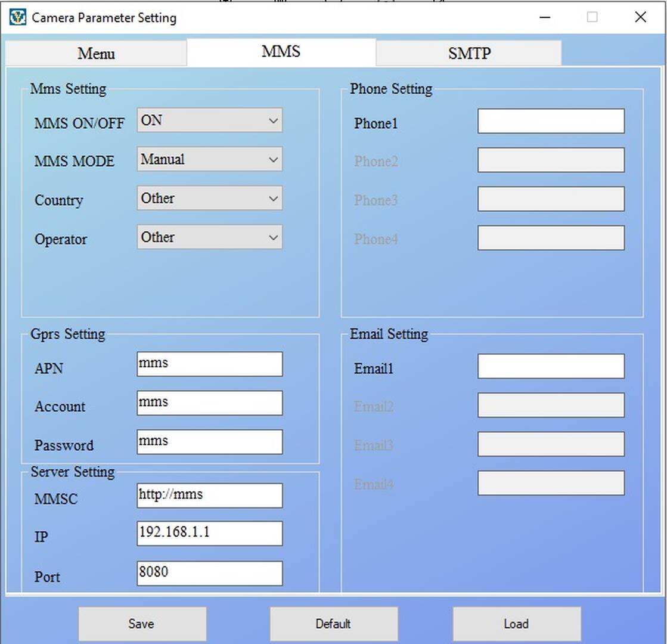Open the Country dropdown list
The image size is (667, 644).
pyautogui.click(x=209, y=199)
